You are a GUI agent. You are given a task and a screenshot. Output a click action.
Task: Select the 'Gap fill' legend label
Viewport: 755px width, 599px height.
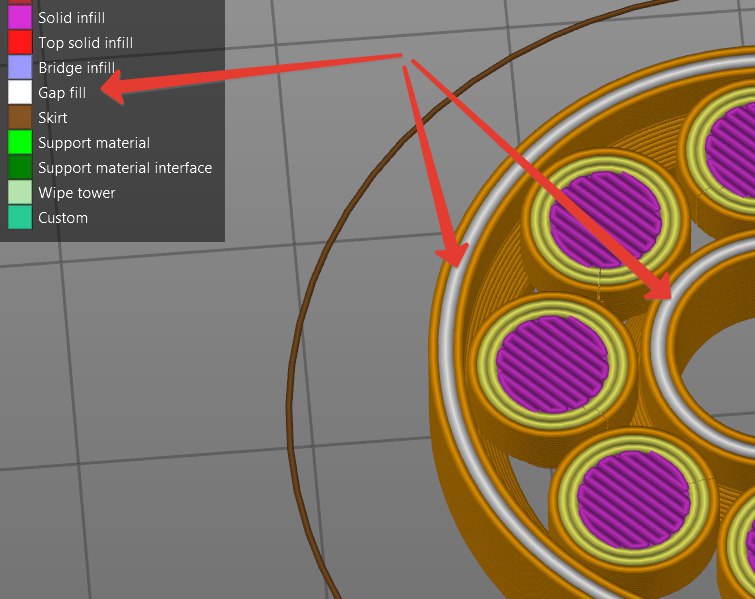pos(62,93)
